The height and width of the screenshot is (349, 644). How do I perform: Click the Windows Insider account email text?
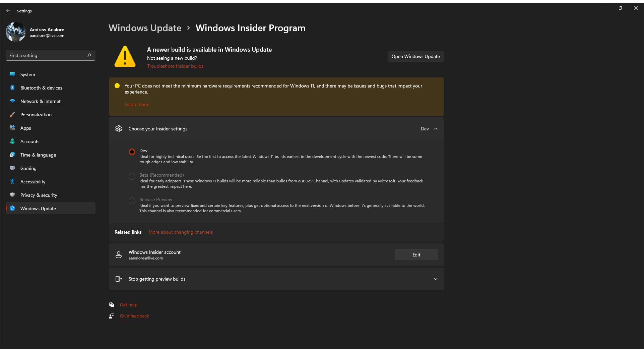pyautogui.click(x=146, y=258)
